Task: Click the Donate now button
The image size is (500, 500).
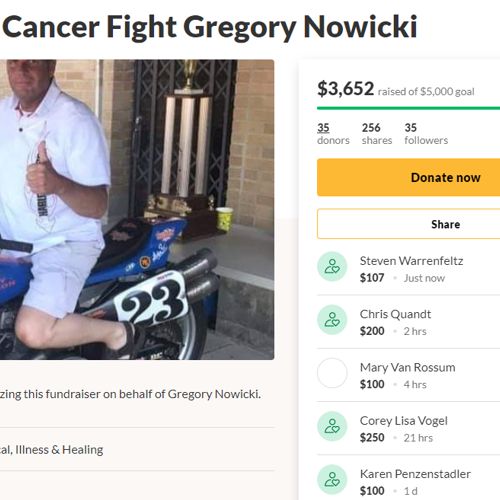Action: [409, 177]
